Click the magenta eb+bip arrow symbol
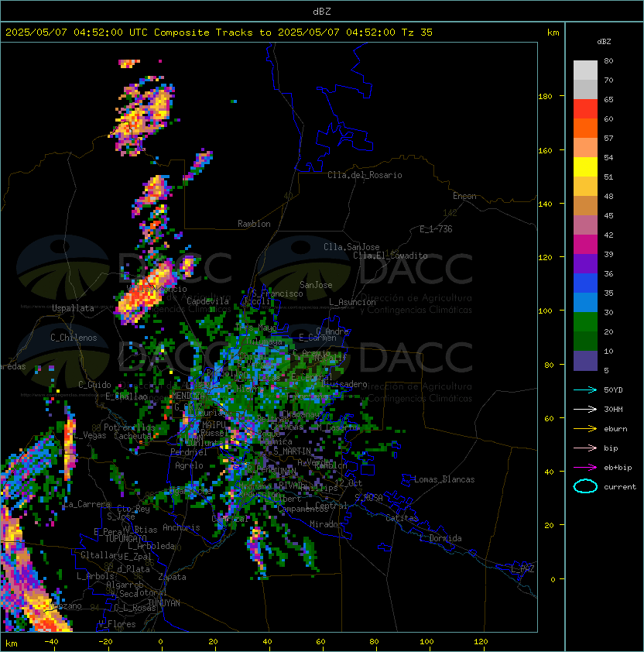Image resolution: width=644 pixels, height=652 pixels. tap(585, 468)
